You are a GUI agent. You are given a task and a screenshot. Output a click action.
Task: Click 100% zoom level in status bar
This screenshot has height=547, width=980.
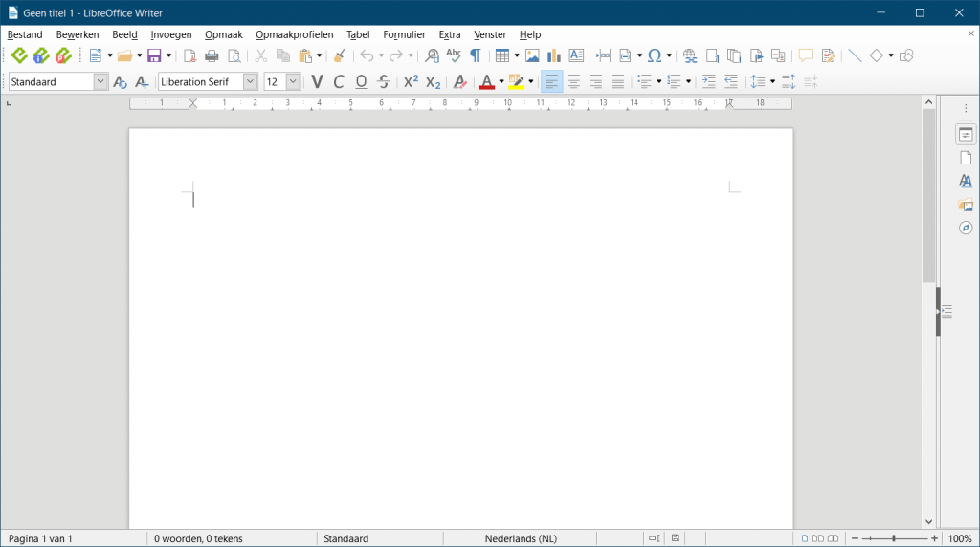(960, 538)
